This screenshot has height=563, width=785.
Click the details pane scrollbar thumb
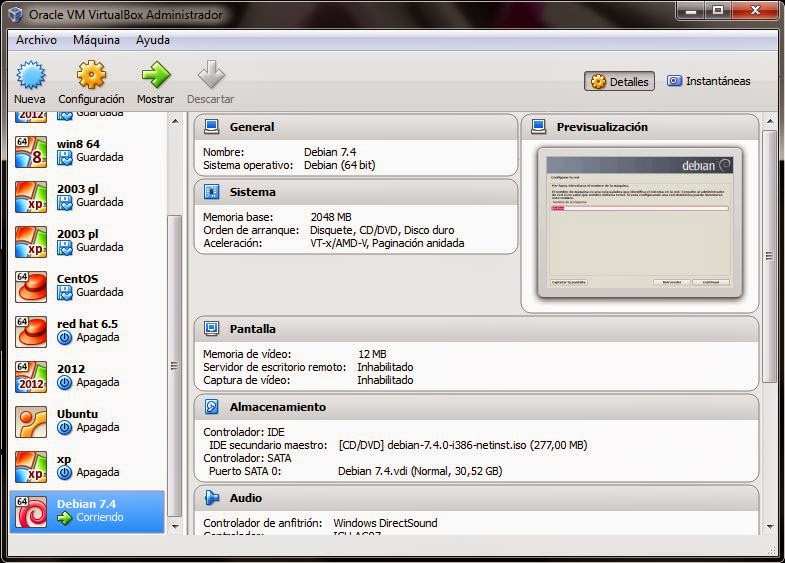[x=769, y=256]
